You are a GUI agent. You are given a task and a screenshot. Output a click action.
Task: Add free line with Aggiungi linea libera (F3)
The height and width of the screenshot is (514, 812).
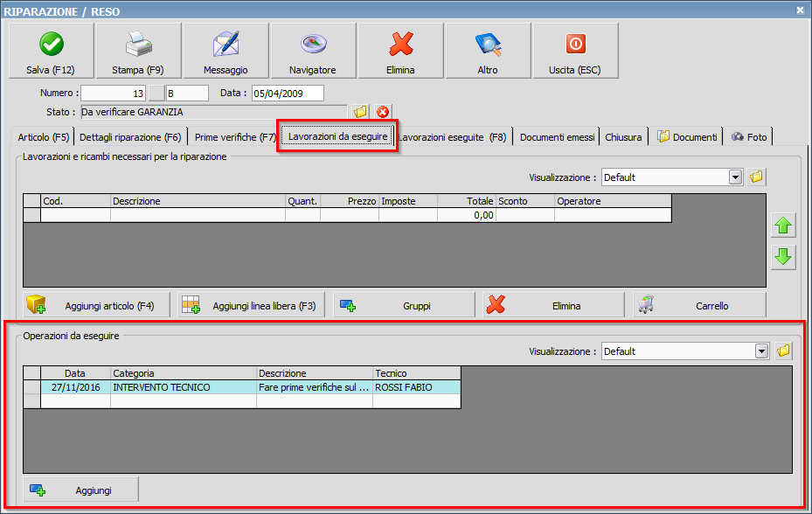(x=251, y=305)
